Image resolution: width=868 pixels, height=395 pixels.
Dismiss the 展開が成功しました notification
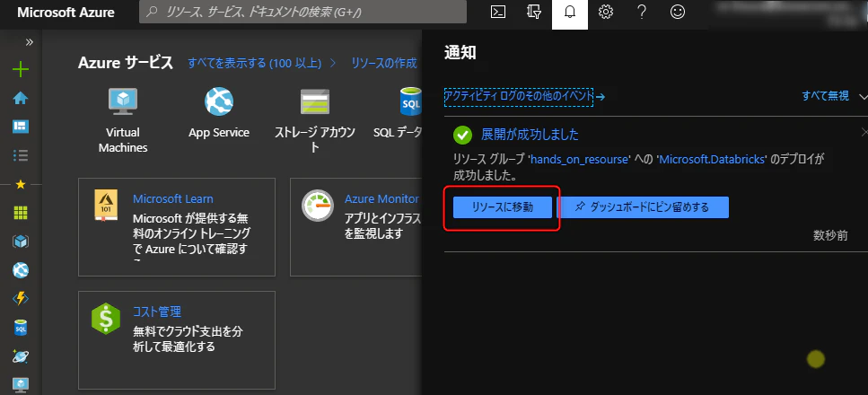pos(864,132)
